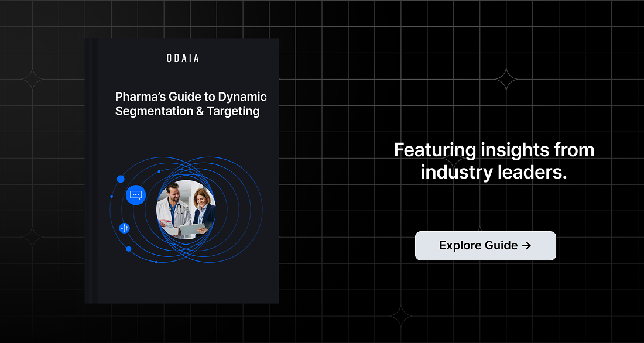Click the chat bubble icon on the cover

pyautogui.click(x=136, y=195)
